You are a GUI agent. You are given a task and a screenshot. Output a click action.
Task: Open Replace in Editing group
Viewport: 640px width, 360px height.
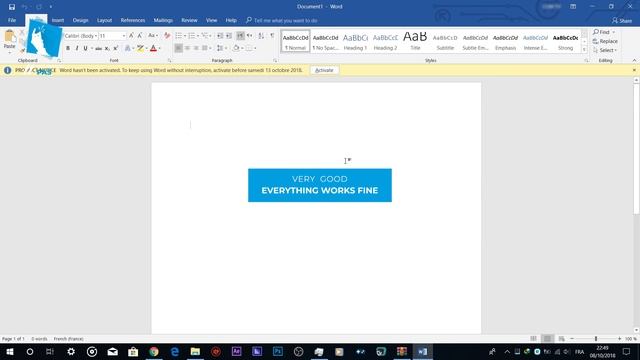coord(605,41)
